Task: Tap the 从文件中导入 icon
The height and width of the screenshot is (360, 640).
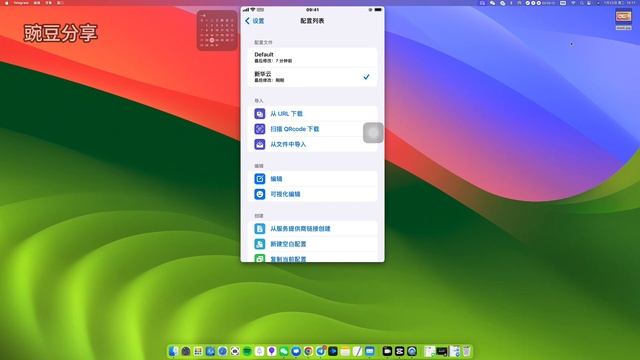Action: coord(260,144)
